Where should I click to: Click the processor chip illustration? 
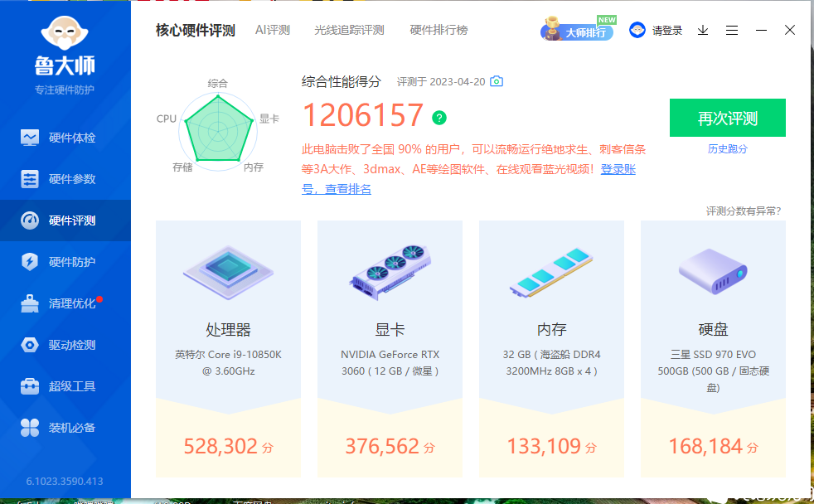click(229, 271)
